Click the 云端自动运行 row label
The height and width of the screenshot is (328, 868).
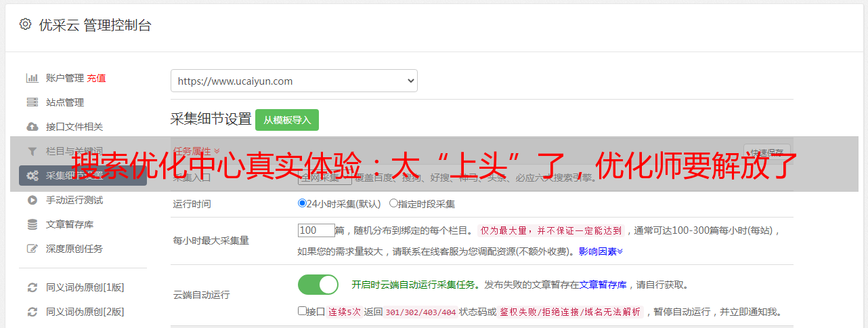tap(202, 295)
